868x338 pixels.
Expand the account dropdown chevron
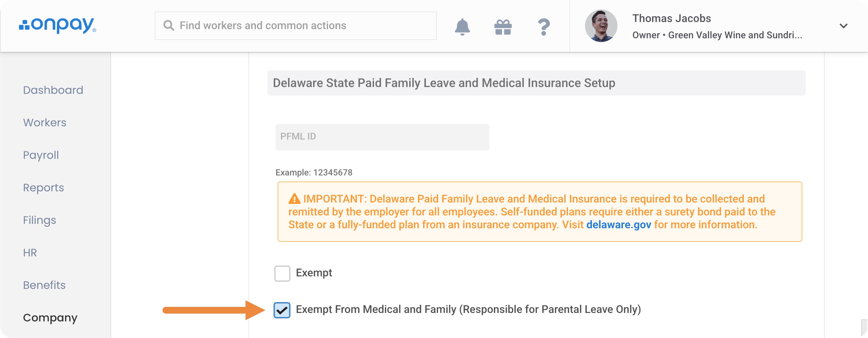[843, 26]
